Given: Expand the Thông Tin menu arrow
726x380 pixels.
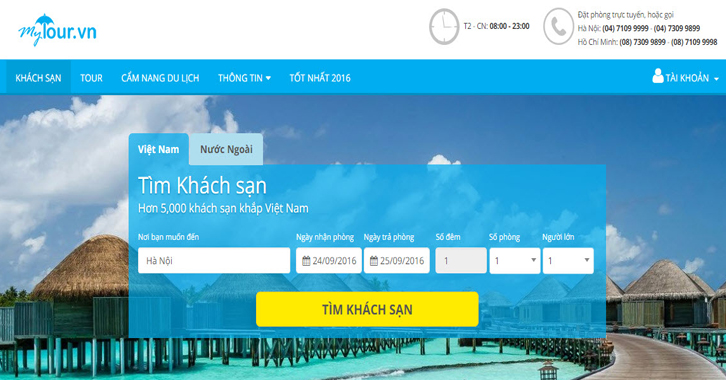Looking at the screenshot, I should (x=268, y=78).
